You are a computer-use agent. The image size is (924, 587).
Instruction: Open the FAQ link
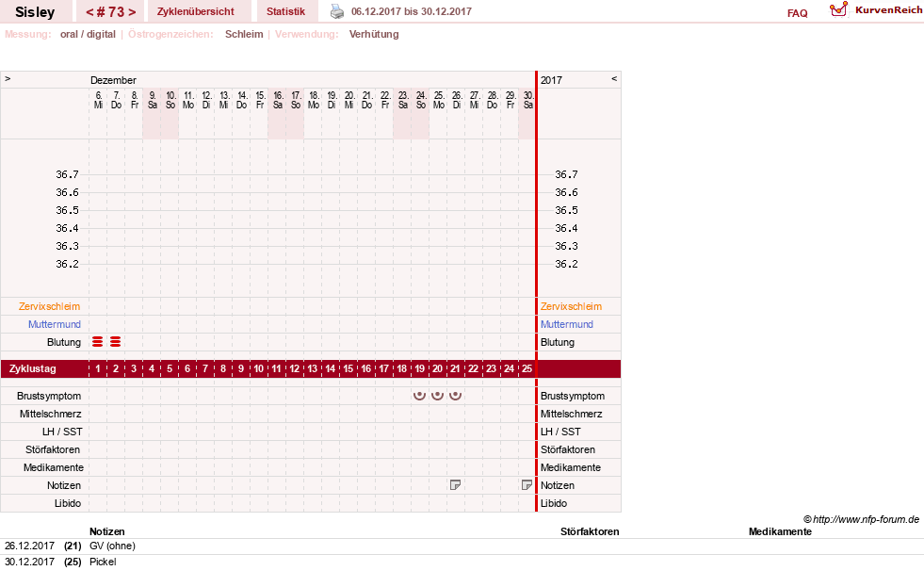tap(797, 13)
